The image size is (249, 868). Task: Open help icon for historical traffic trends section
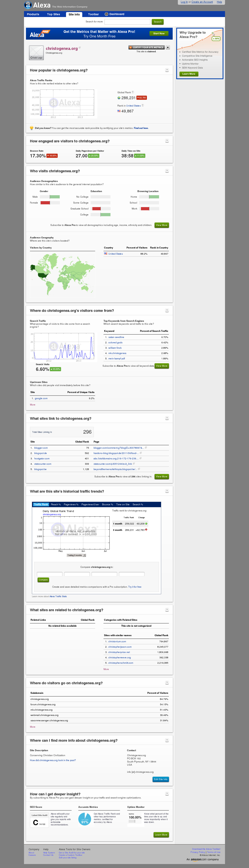167,491
